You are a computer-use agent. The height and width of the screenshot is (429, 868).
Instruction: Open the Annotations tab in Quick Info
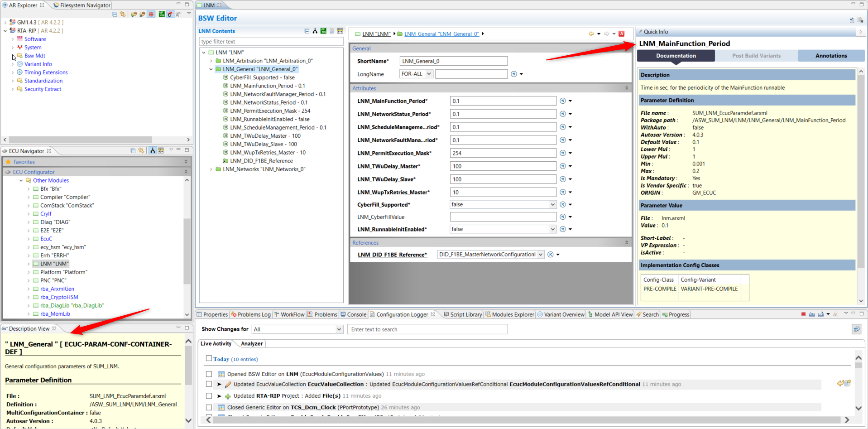tap(831, 56)
